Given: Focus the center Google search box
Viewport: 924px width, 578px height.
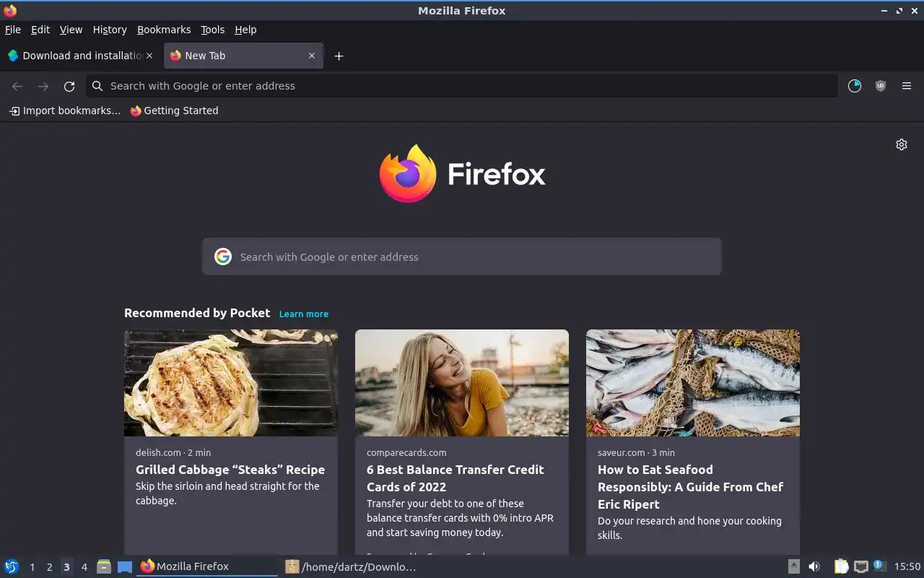Looking at the screenshot, I should [x=462, y=256].
